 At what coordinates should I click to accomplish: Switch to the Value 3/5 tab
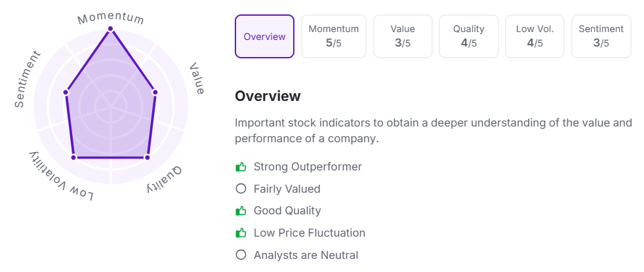point(403,37)
